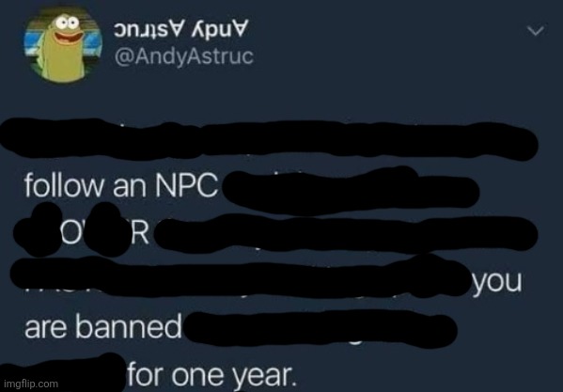Click the word "you" in the tweet

pyautogui.click(x=497, y=283)
